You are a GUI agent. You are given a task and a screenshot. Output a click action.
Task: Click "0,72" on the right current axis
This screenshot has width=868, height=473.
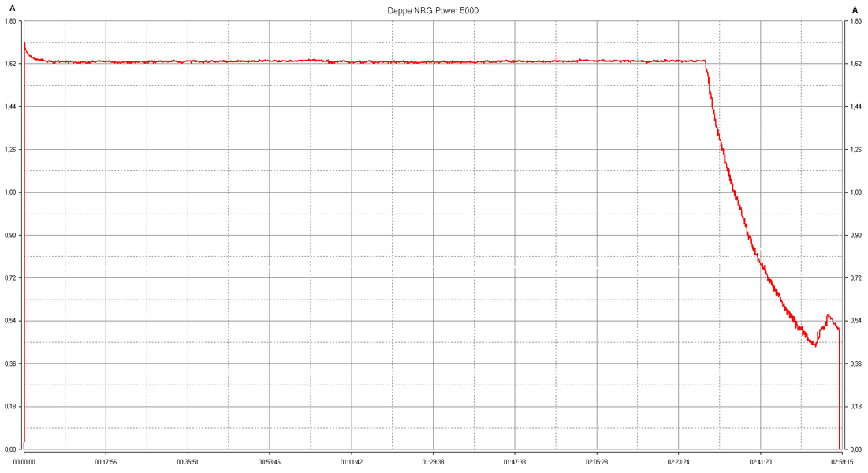(x=856, y=277)
